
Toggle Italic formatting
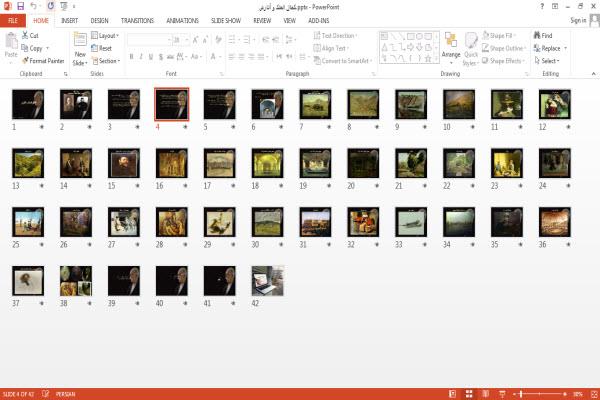[x=141, y=57]
